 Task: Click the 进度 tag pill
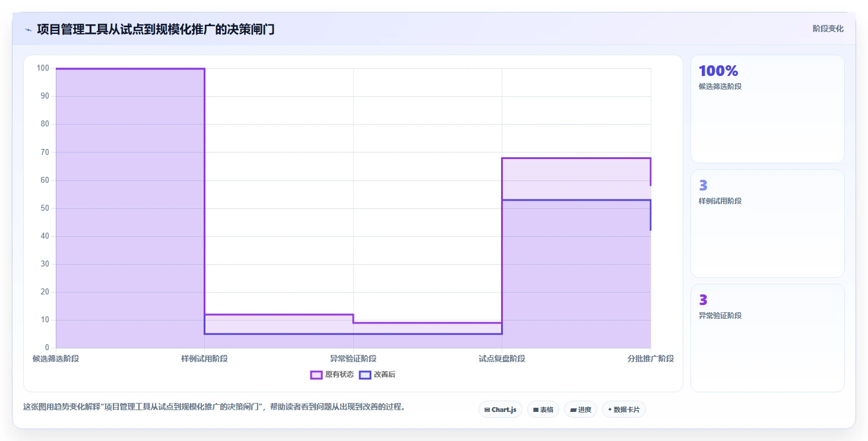581,410
